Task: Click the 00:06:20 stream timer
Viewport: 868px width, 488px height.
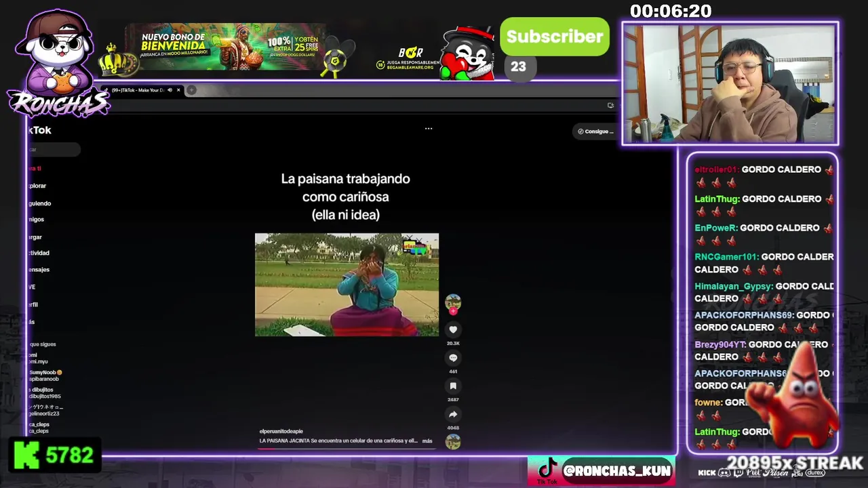Action: pos(671,12)
